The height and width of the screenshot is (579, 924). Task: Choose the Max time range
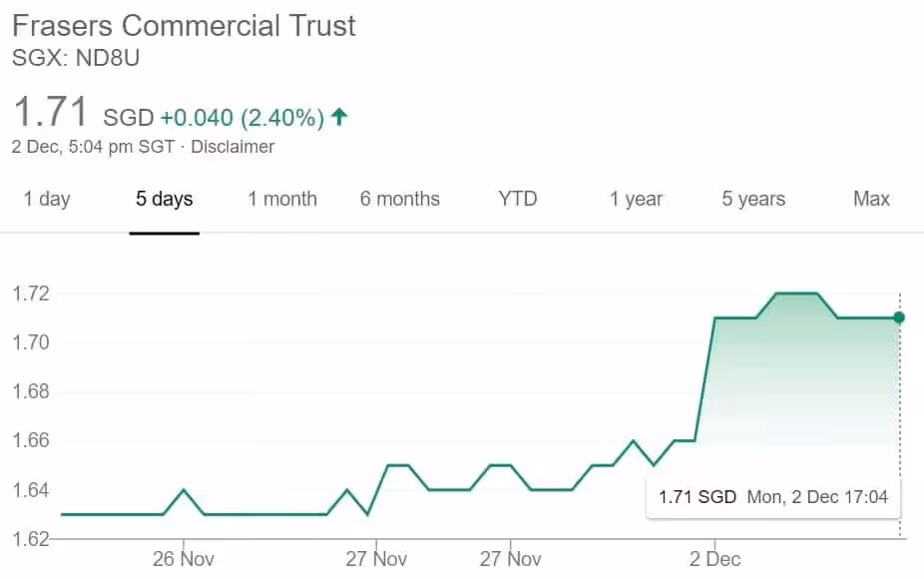[x=871, y=199]
